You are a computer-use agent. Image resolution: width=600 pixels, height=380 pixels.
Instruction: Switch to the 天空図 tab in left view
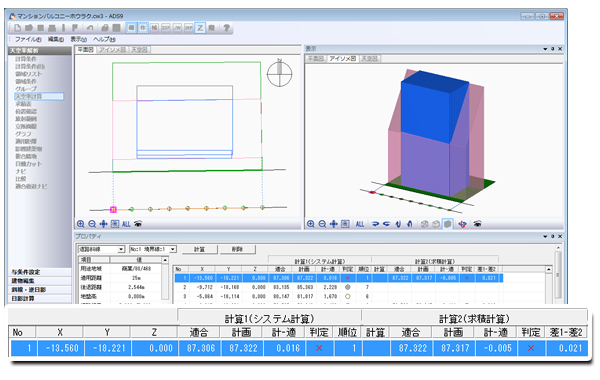tap(139, 50)
